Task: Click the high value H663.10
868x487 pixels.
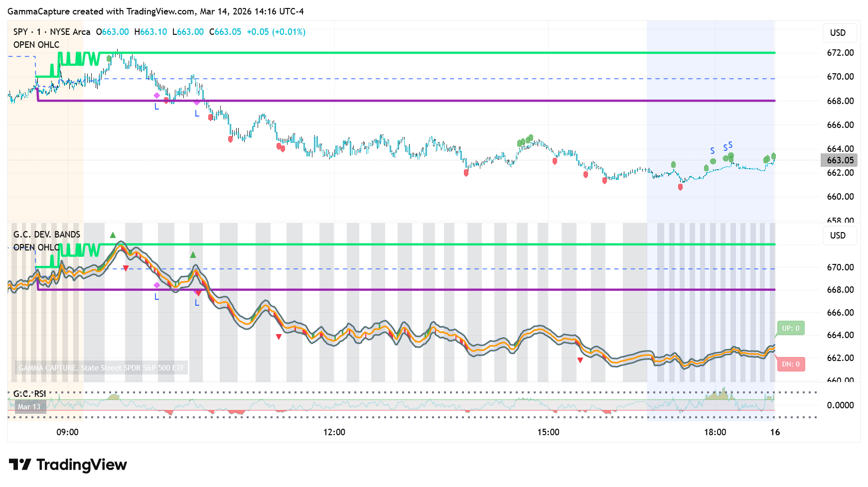Action: point(151,32)
